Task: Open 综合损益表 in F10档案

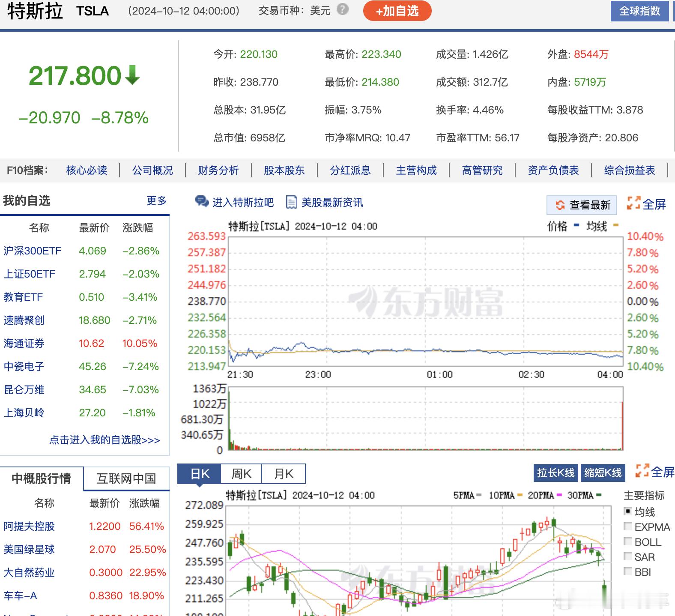Action: pyautogui.click(x=630, y=170)
